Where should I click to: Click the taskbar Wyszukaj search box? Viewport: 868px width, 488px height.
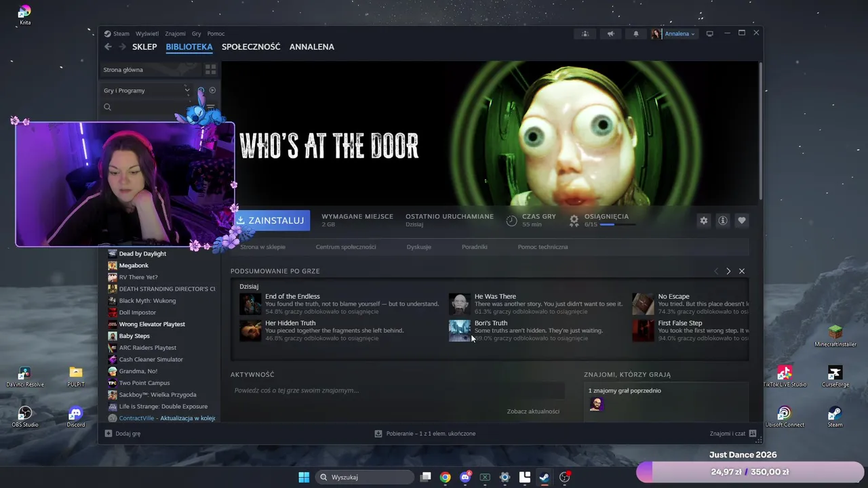pyautogui.click(x=366, y=477)
